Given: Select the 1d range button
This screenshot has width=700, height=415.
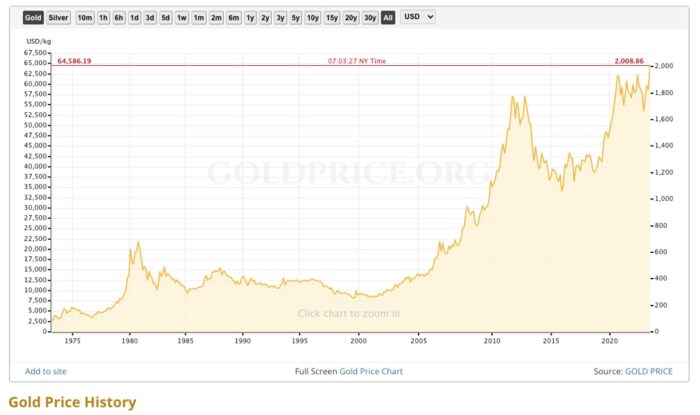Looking at the screenshot, I should pyautogui.click(x=134, y=18).
